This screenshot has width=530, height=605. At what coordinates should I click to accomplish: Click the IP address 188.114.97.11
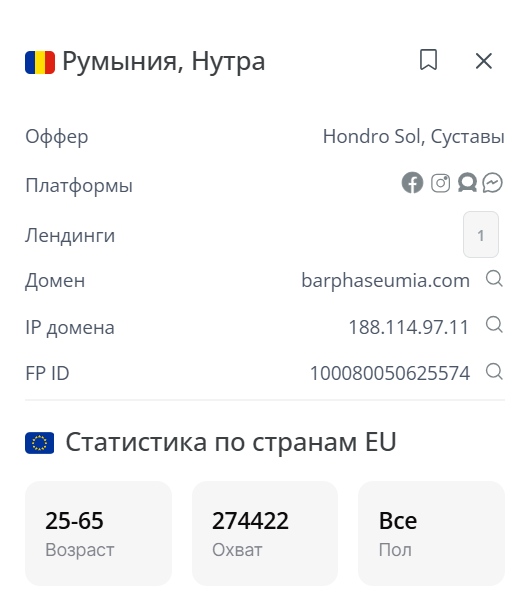(x=408, y=327)
